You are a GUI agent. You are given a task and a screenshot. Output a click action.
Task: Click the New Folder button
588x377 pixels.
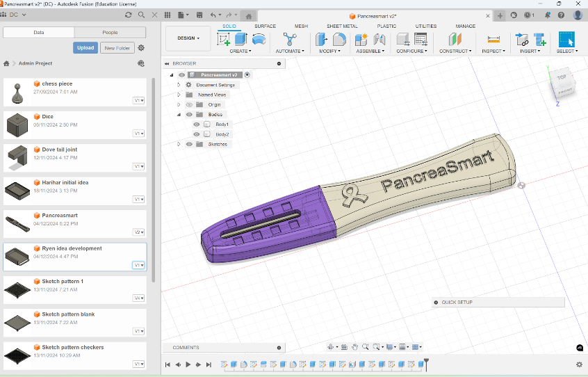[117, 48]
